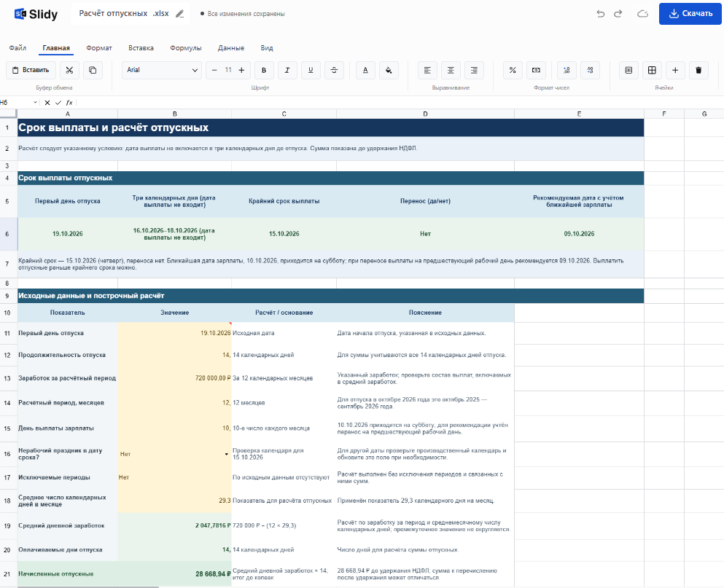Click the Скачать download button
The width and height of the screenshot is (724, 588).
690,14
